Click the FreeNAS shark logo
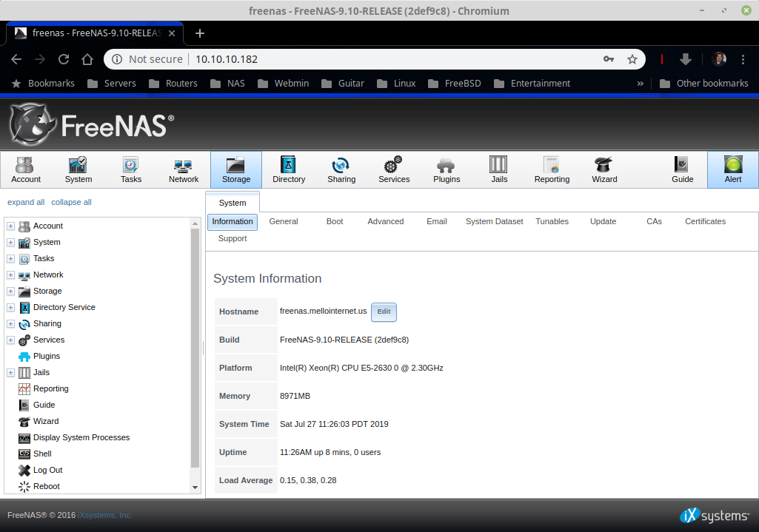Image resolution: width=759 pixels, height=532 pixels. tap(33, 124)
